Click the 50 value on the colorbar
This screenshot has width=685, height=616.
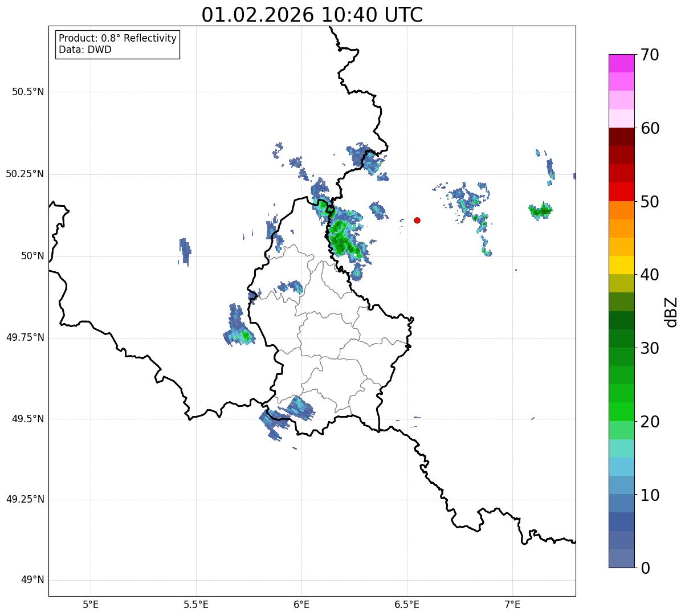pyautogui.click(x=650, y=202)
